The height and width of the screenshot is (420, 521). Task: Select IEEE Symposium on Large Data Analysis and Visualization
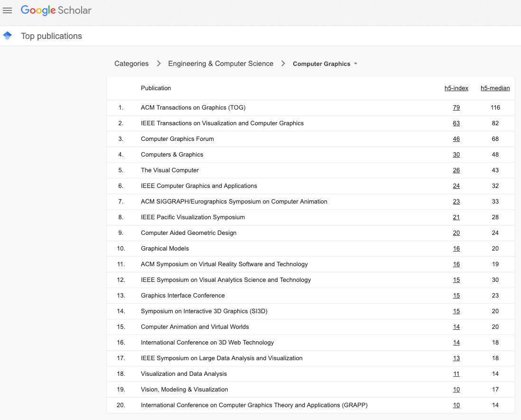tap(222, 358)
